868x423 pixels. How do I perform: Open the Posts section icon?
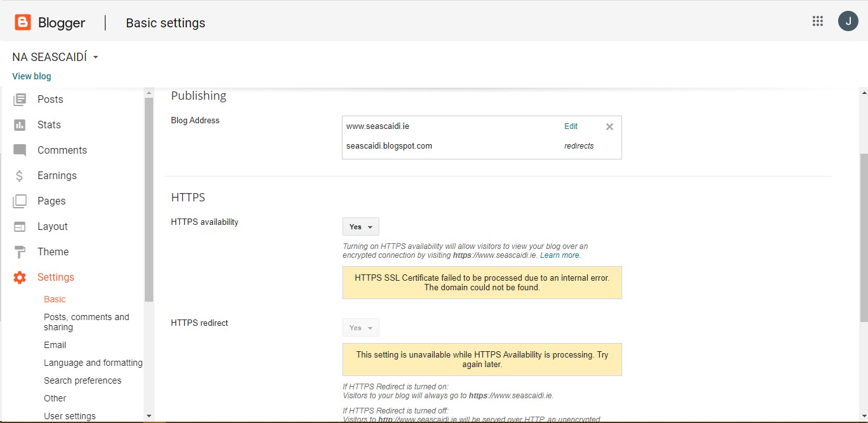[x=21, y=99]
